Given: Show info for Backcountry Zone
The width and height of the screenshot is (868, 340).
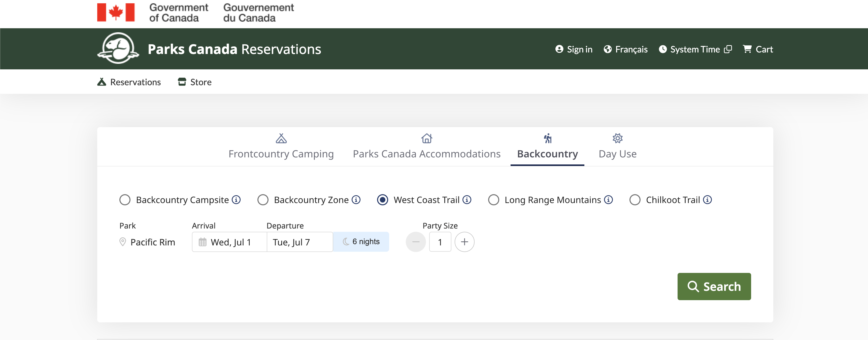Looking at the screenshot, I should (356, 200).
